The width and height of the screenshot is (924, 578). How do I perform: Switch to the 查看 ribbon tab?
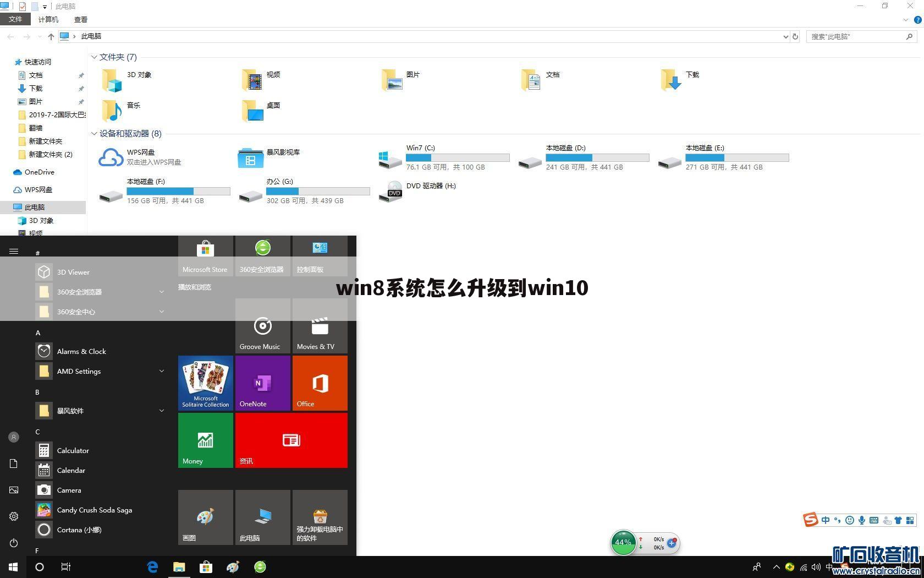point(80,19)
